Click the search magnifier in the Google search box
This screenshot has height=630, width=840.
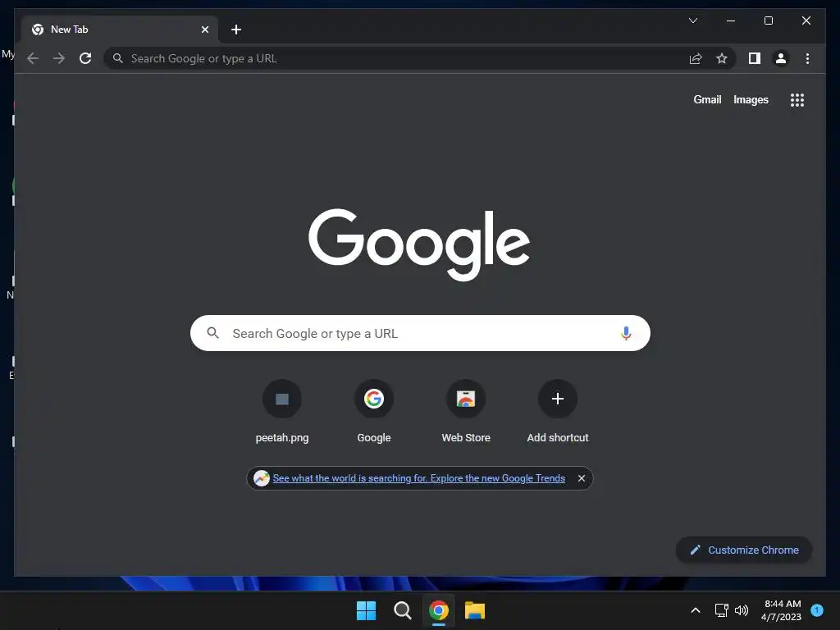(212, 333)
